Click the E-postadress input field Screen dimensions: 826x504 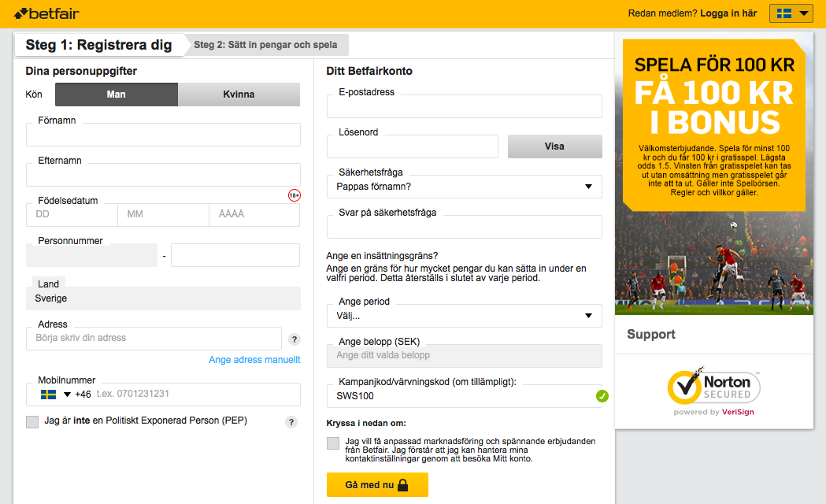pyautogui.click(x=465, y=106)
